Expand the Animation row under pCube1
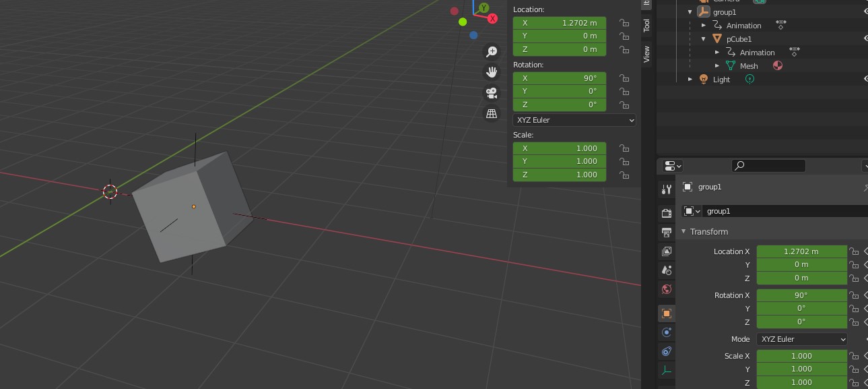 717,53
